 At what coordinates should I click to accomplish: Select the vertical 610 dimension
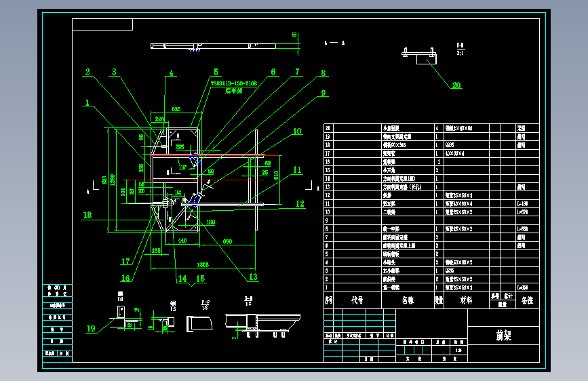tap(277, 176)
